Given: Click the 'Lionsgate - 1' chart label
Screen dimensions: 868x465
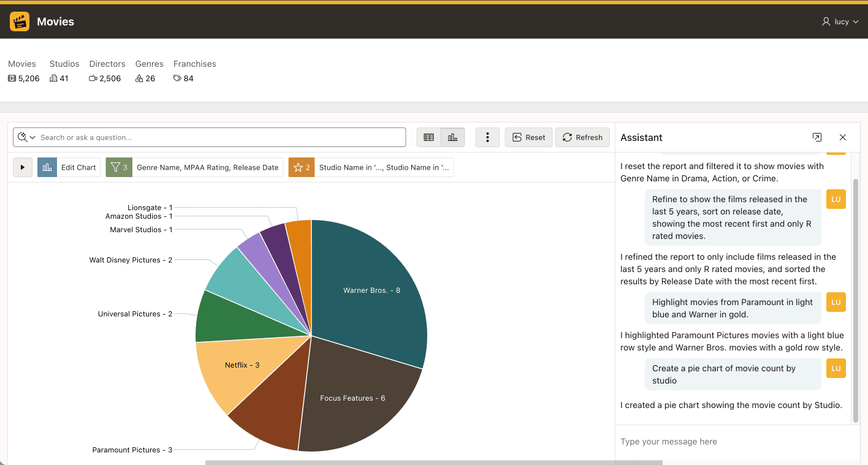Looking at the screenshot, I should pos(150,208).
